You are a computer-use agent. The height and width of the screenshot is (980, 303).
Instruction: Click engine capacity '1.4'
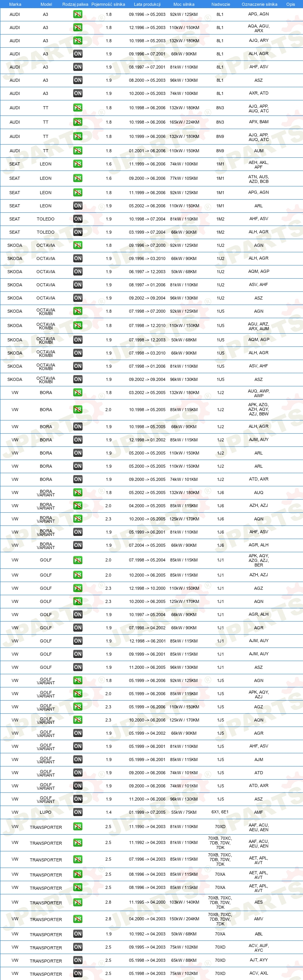(x=108, y=812)
